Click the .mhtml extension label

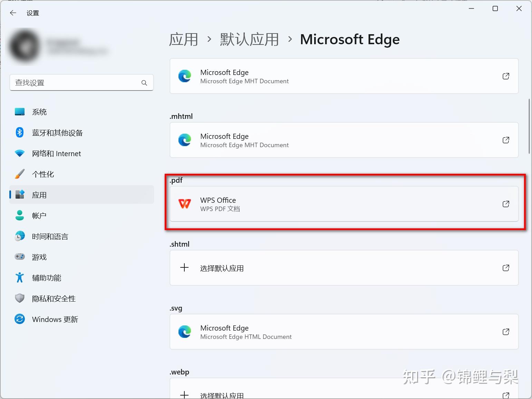(181, 116)
